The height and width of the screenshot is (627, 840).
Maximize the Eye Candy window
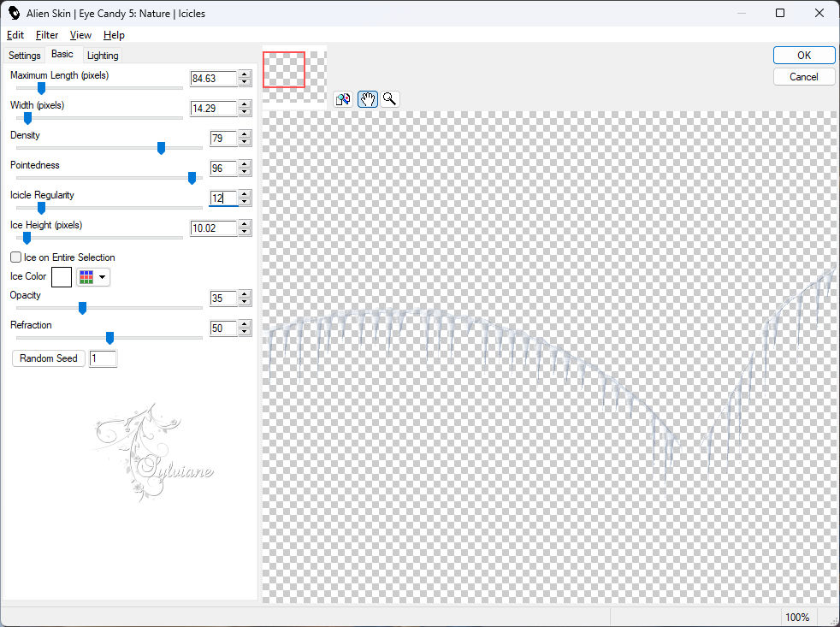(780, 13)
